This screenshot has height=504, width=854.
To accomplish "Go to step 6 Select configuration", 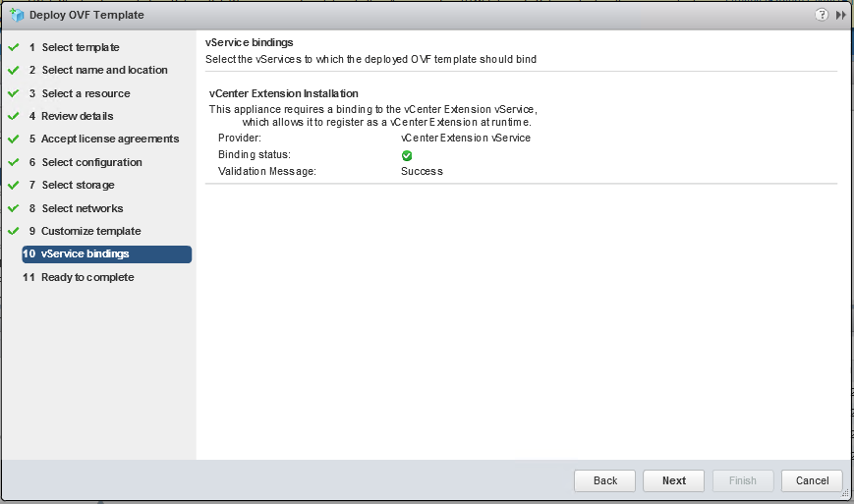I will point(85,162).
